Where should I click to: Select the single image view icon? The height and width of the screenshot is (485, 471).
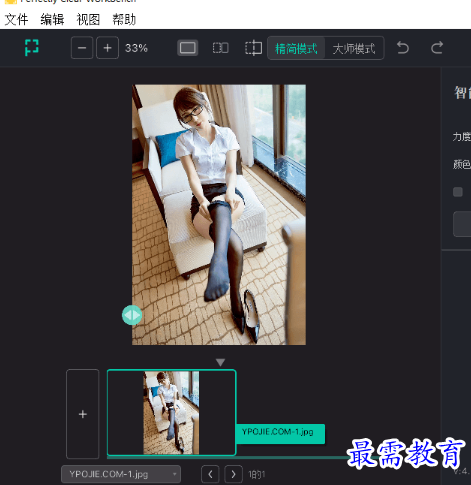tap(188, 48)
